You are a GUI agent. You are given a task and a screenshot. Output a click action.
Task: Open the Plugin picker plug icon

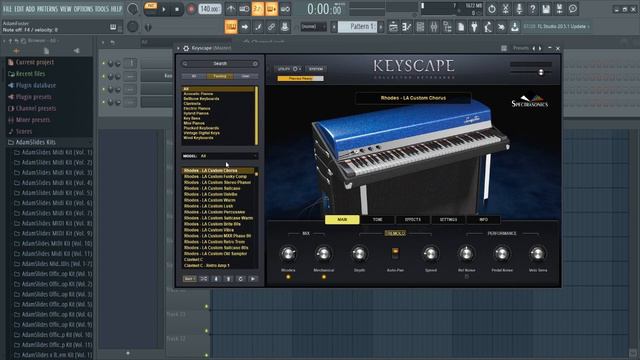[x=474, y=27]
